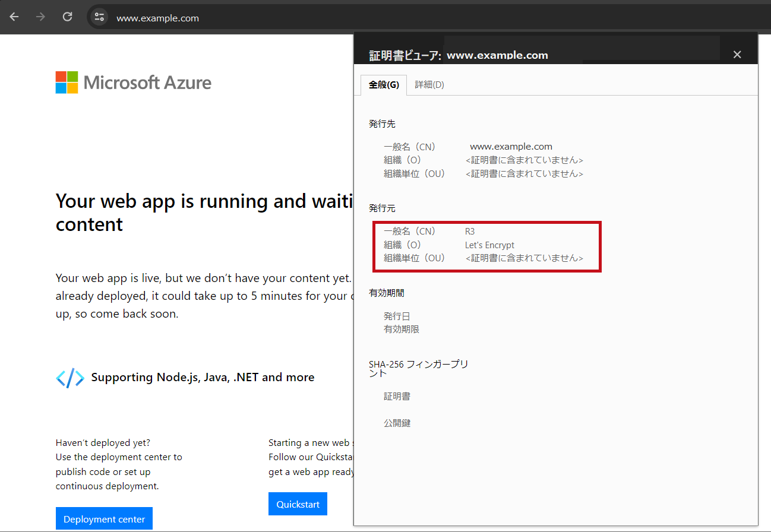Click the certificate viewer title www.example.com

click(x=497, y=55)
